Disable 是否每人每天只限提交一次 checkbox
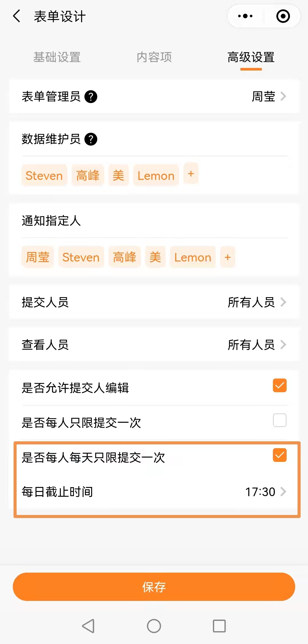Image resolution: width=308 pixels, height=644 pixels. pos(279,455)
